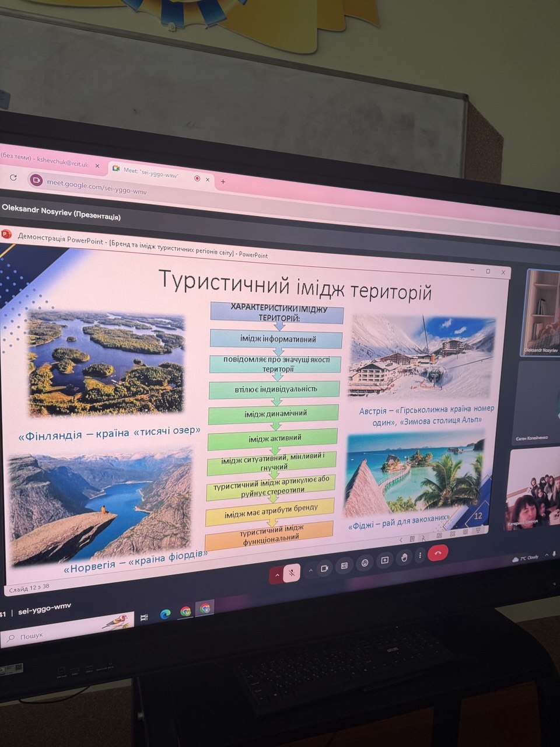Click the 'імідж інформативний' box

276,339
